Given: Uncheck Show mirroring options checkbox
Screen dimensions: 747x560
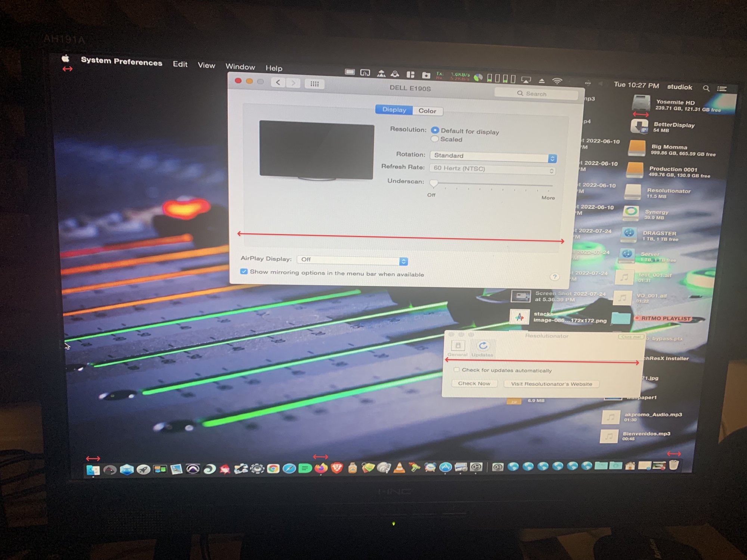Looking at the screenshot, I should (244, 271).
